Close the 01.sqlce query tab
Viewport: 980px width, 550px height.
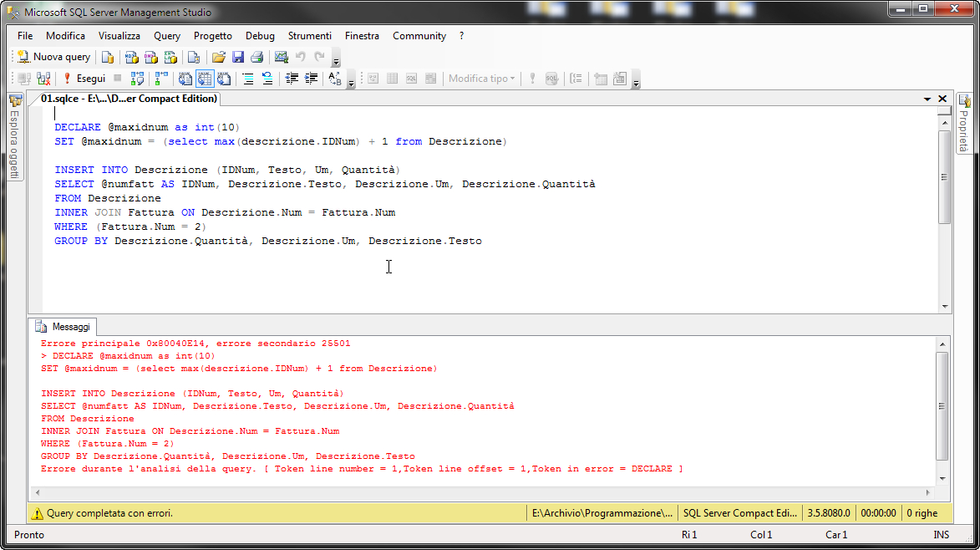(x=942, y=99)
